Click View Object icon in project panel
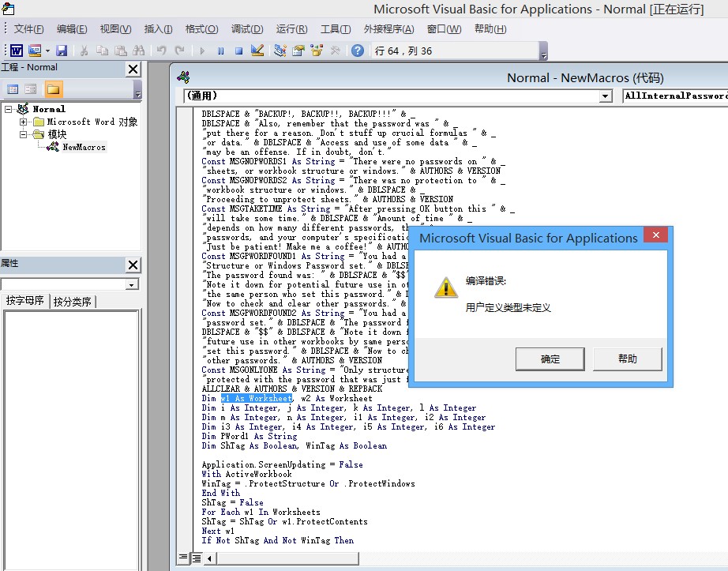The width and height of the screenshot is (728, 571). pyautogui.click(x=31, y=89)
